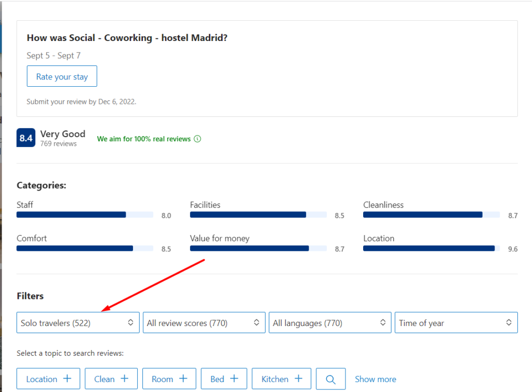Click the Filters heading

[x=30, y=296]
